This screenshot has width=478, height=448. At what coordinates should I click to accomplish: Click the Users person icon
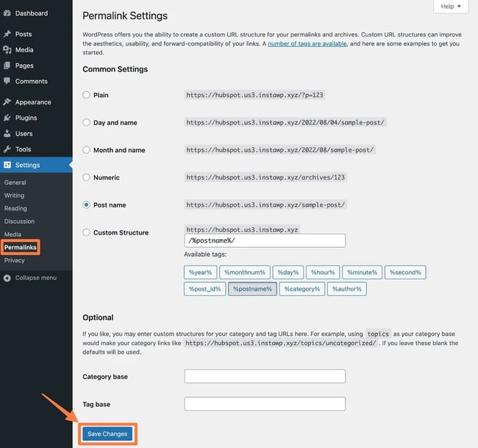(7, 134)
